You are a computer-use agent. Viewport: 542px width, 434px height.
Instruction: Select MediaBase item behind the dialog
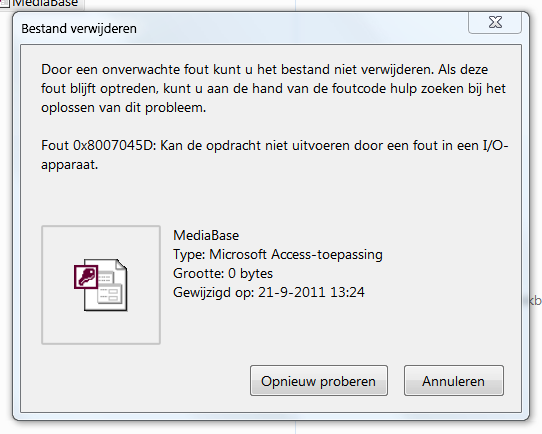(45, 3)
